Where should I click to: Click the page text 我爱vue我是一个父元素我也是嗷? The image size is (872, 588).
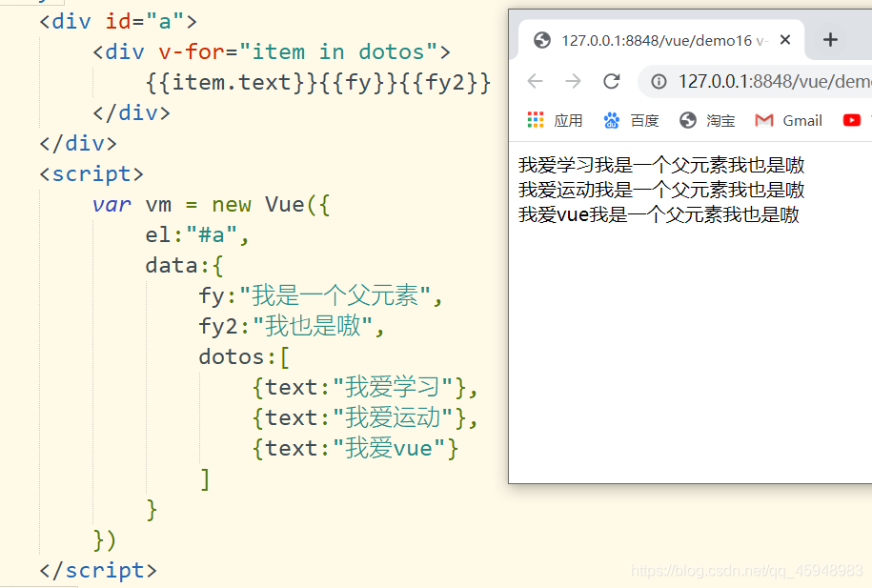659,214
